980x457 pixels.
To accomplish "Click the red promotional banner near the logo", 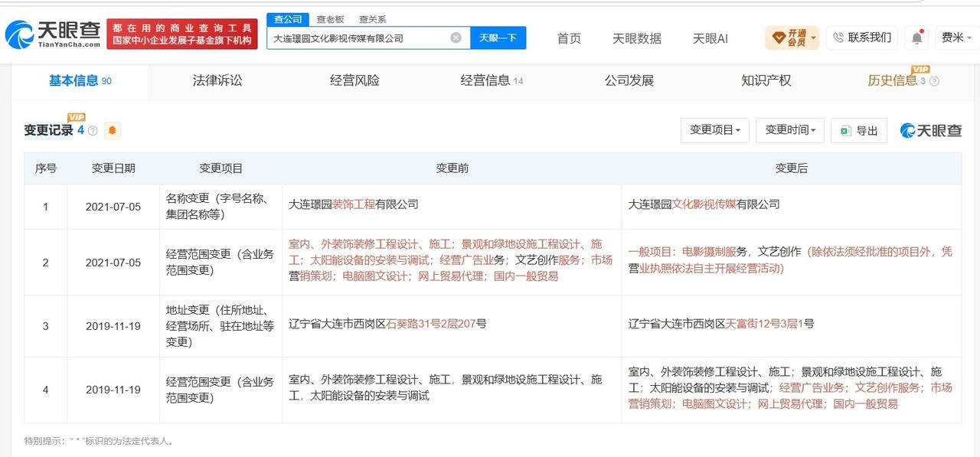I will (x=182, y=34).
